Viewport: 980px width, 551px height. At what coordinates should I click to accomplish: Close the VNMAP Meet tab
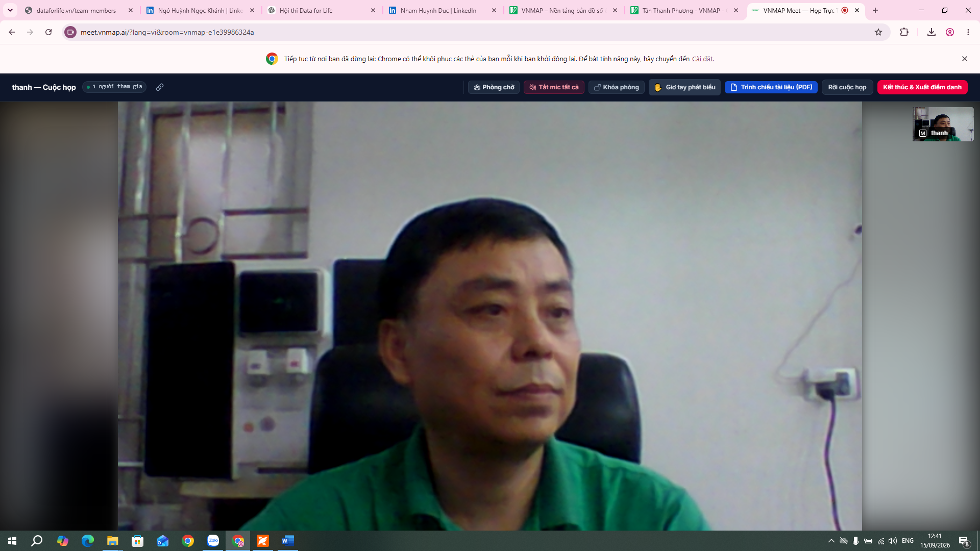[857, 10]
